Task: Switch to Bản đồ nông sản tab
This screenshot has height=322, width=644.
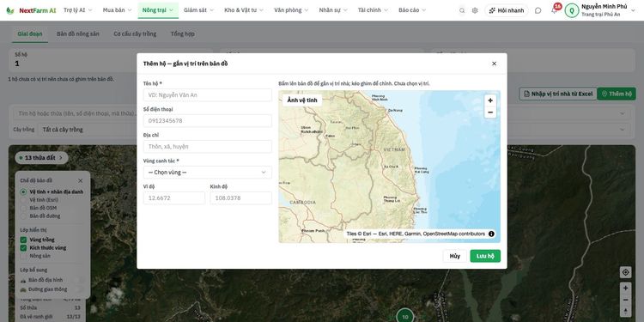Action: [x=78, y=34]
